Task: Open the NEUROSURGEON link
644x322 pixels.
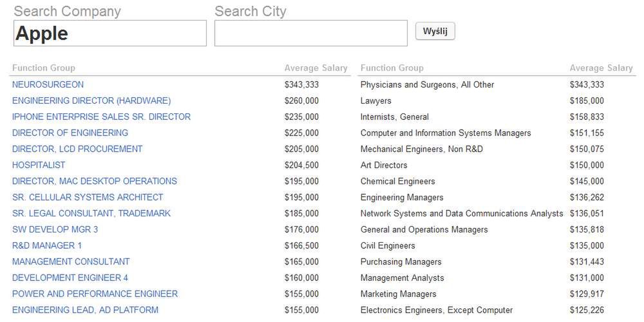Action: (x=48, y=84)
